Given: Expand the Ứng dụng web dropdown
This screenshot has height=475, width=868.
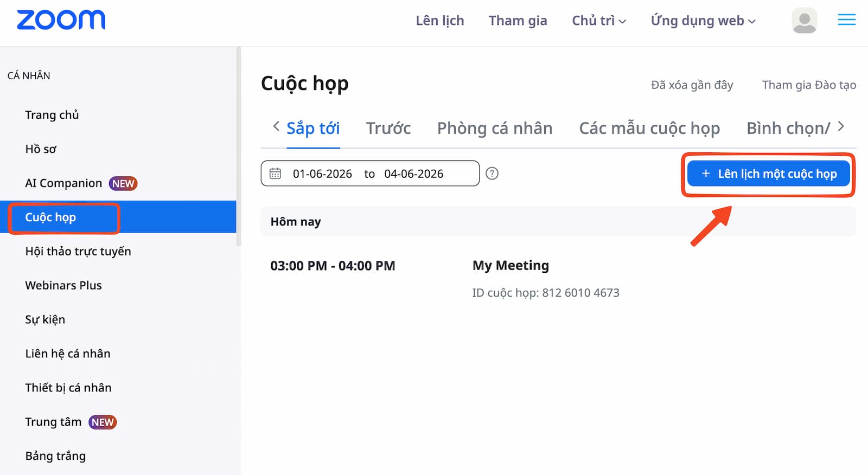Looking at the screenshot, I should pyautogui.click(x=703, y=21).
